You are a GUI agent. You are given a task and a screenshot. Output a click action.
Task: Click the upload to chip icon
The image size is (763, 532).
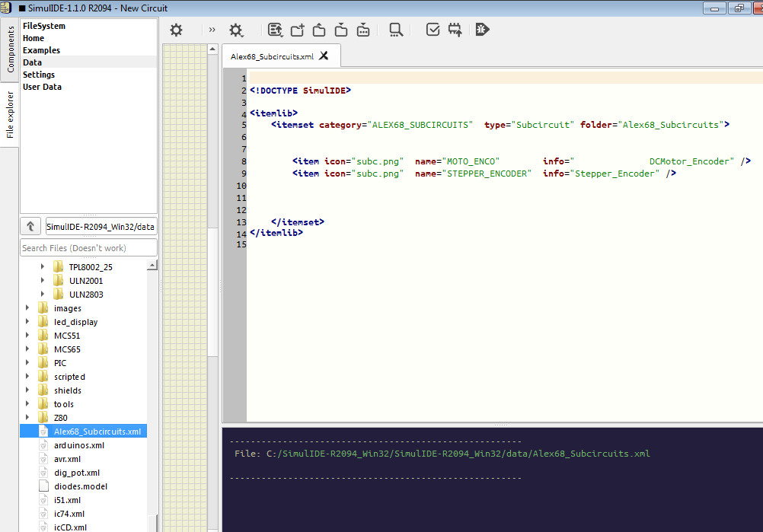pyautogui.click(x=455, y=30)
